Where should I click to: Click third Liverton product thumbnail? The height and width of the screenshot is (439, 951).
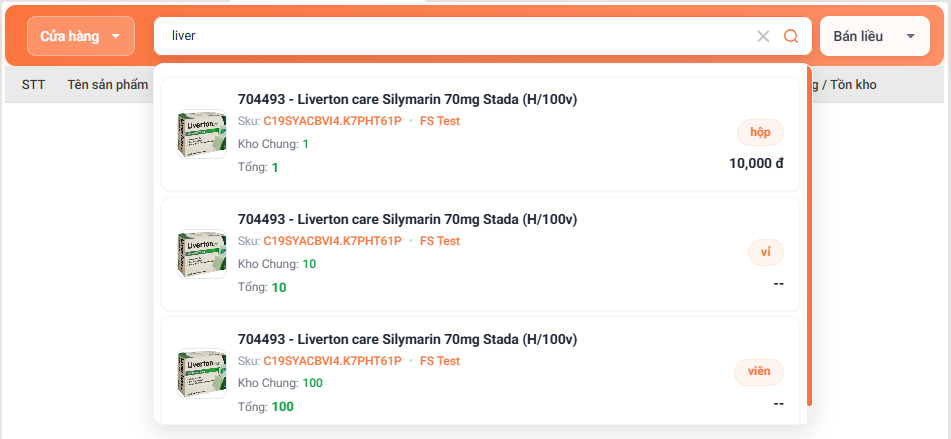point(202,374)
